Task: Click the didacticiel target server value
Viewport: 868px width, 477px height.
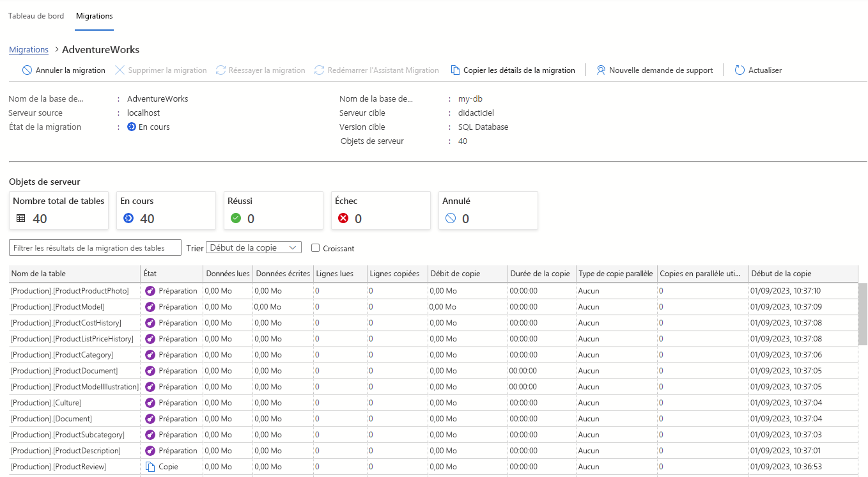Action: pyautogui.click(x=476, y=113)
